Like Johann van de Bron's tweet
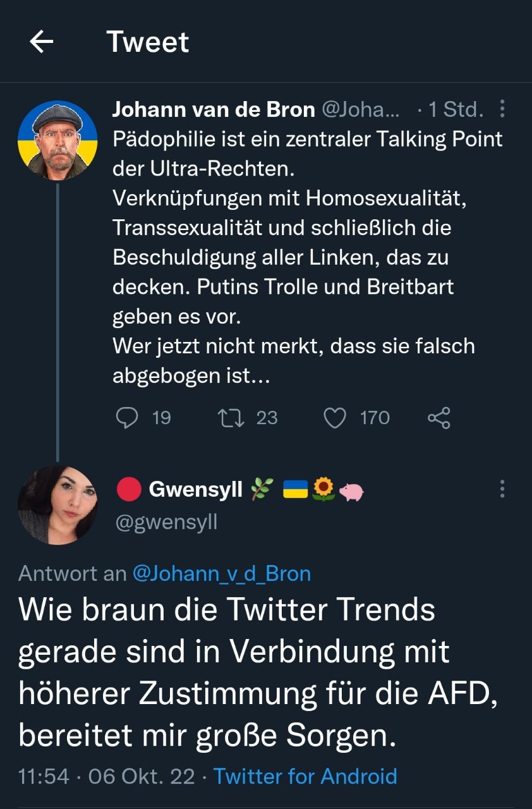The height and width of the screenshot is (809, 532). (x=335, y=418)
